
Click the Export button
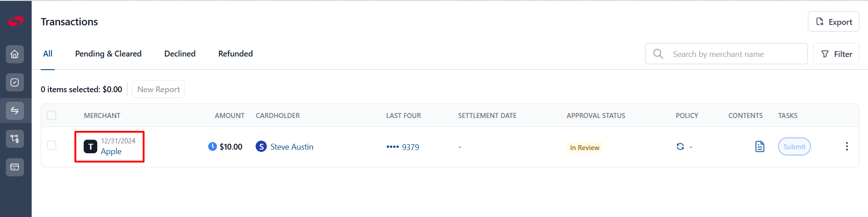pyautogui.click(x=834, y=22)
